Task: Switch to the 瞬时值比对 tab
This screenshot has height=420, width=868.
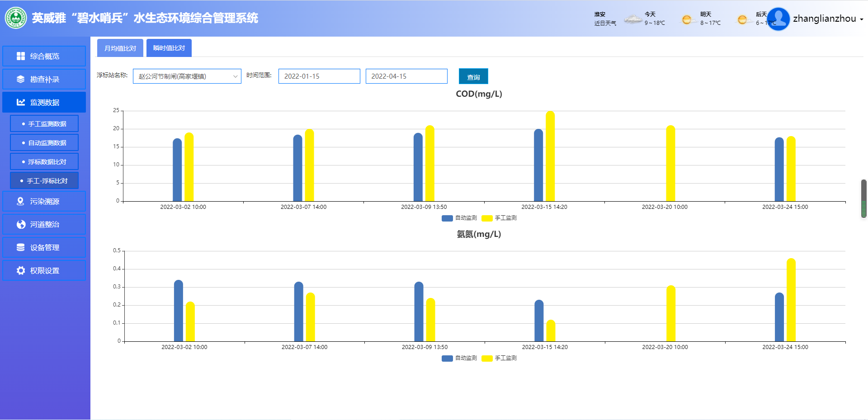Action: (169, 48)
